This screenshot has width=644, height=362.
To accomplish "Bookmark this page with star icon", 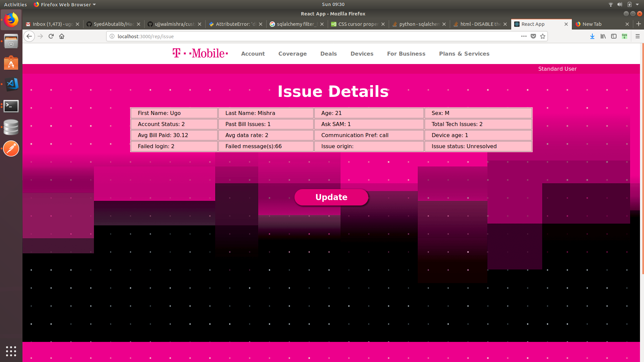I will 543,36.
